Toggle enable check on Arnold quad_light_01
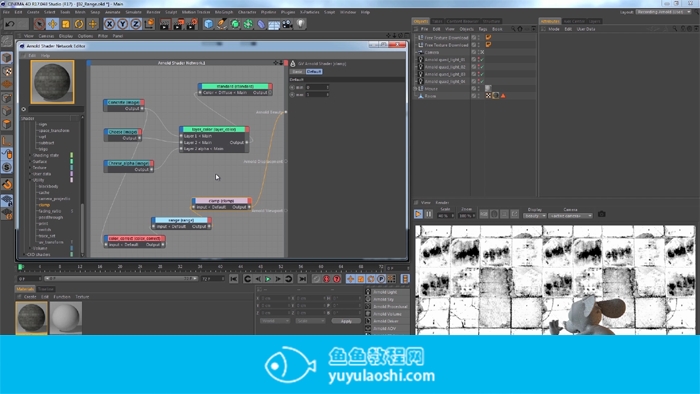Screen dimensions: 700x394 pos(482,59)
